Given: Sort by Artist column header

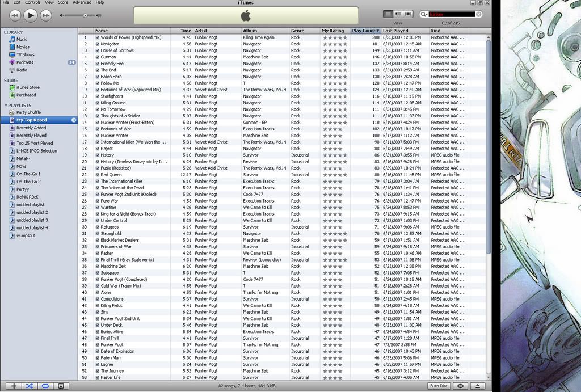Looking at the screenshot, I should (x=217, y=31).
